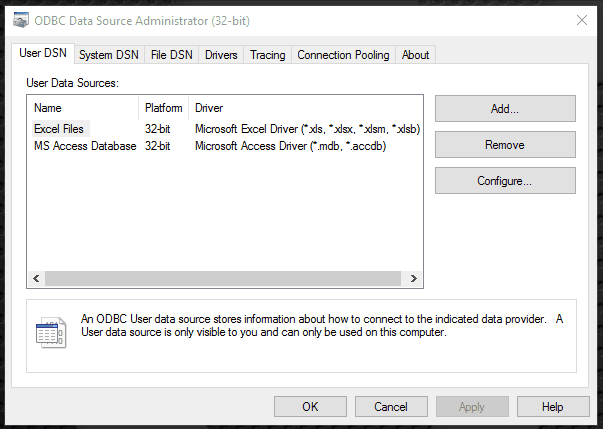
Task: Open the About tab
Action: click(415, 55)
